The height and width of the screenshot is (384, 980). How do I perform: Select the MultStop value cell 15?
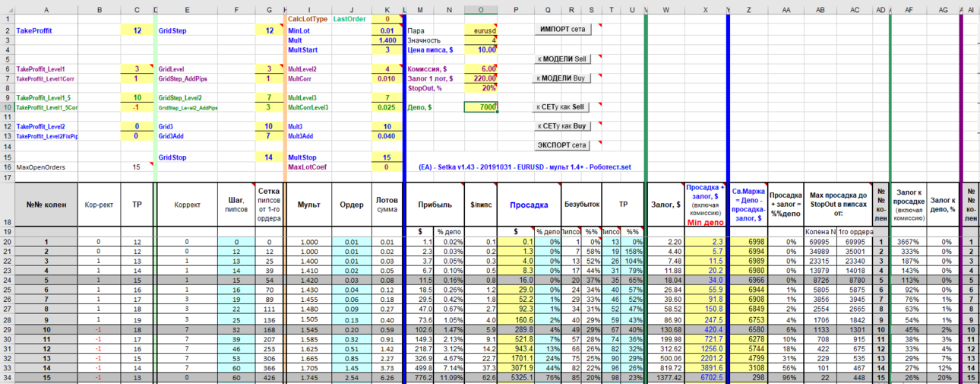[x=387, y=156]
